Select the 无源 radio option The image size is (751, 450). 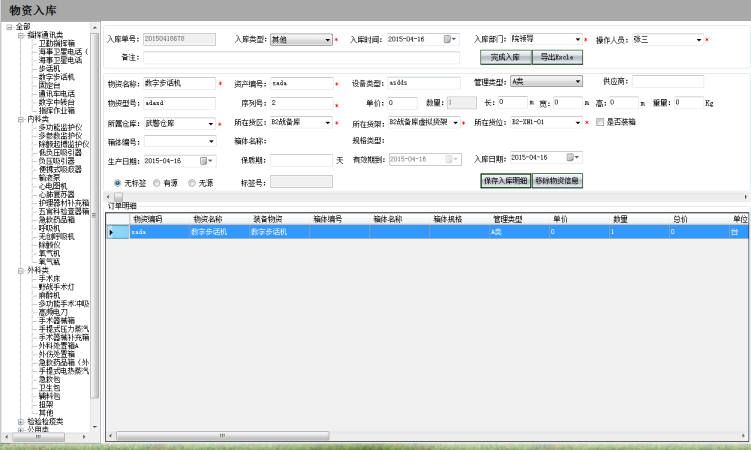192,183
